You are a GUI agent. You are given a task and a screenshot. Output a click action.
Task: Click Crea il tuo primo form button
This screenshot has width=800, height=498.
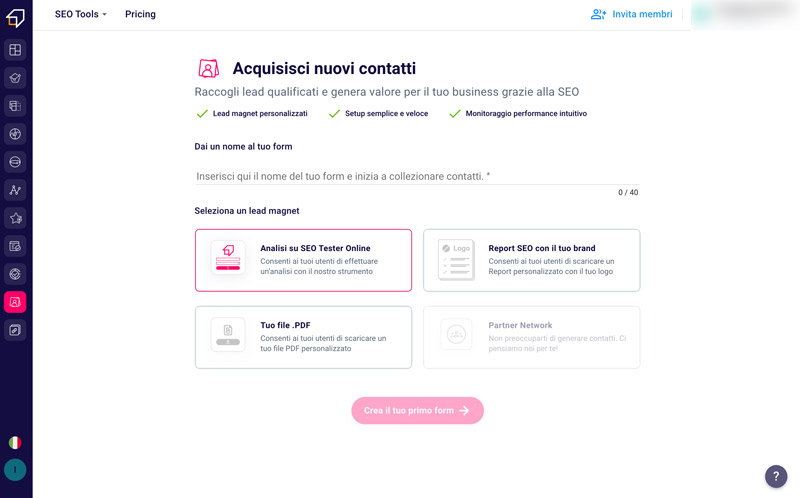point(417,411)
